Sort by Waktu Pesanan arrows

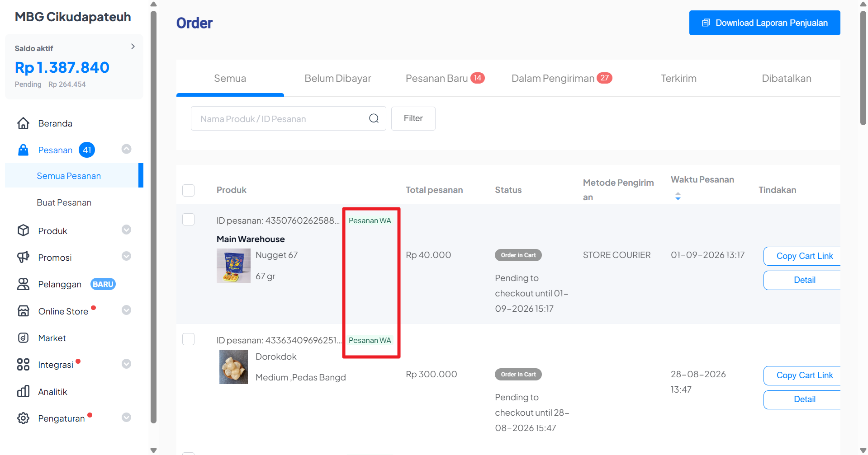point(678,196)
